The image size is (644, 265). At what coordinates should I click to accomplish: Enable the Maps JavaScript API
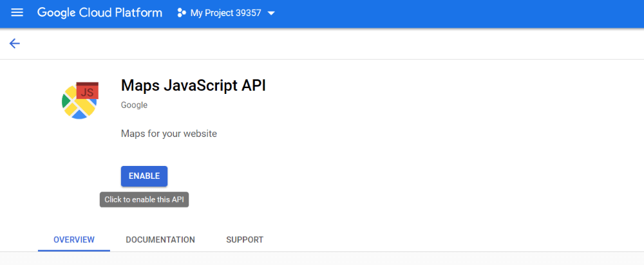(144, 176)
